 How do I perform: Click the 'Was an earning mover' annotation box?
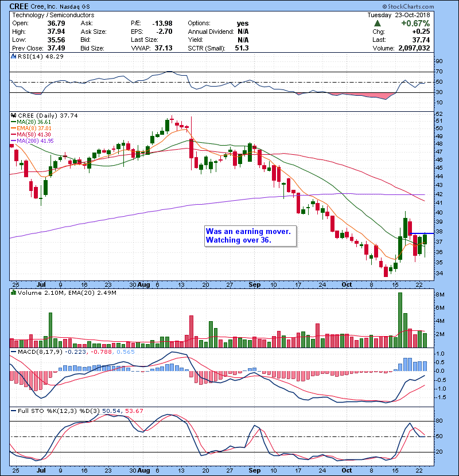(x=250, y=236)
